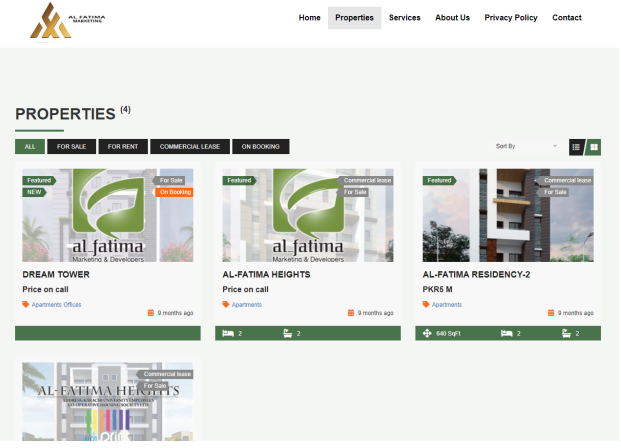Viewport: 621px width, 448px height.
Task: Click the PROPERTIES heading
Action: [x=65, y=114]
